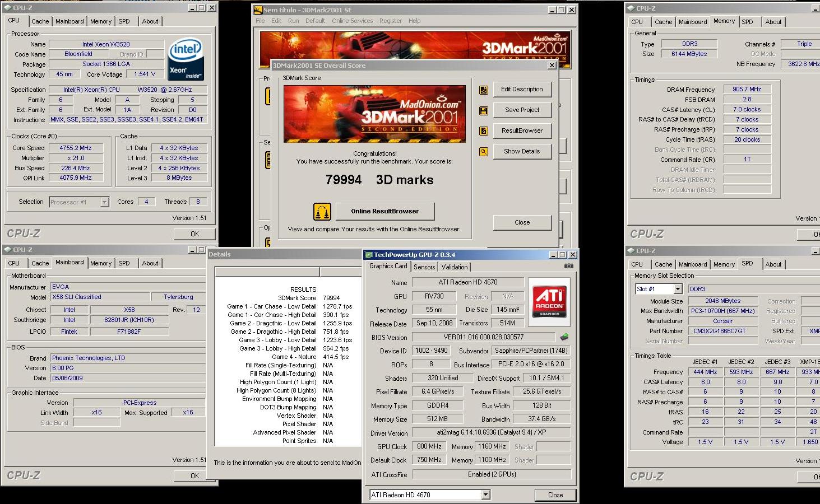Click the Part Number CM3X2G1866C7GT field
This screenshot has width=820, height=504.
(x=722, y=331)
